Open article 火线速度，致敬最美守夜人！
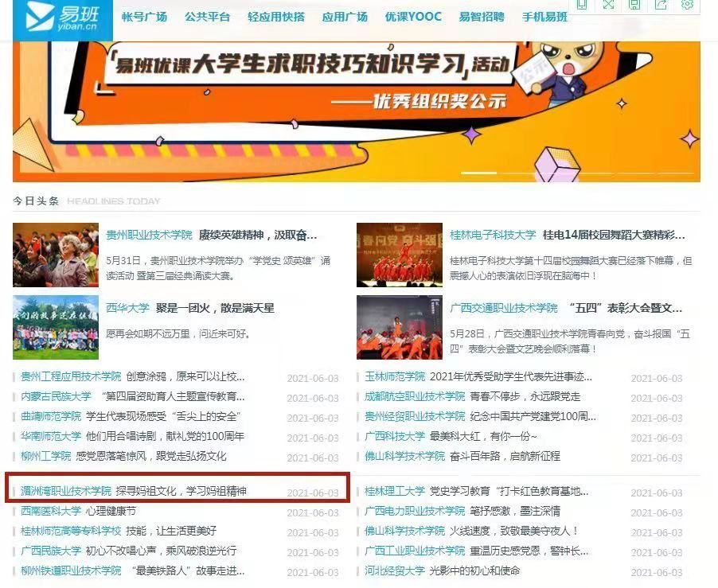718x588 pixels. pyautogui.click(x=514, y=531)
